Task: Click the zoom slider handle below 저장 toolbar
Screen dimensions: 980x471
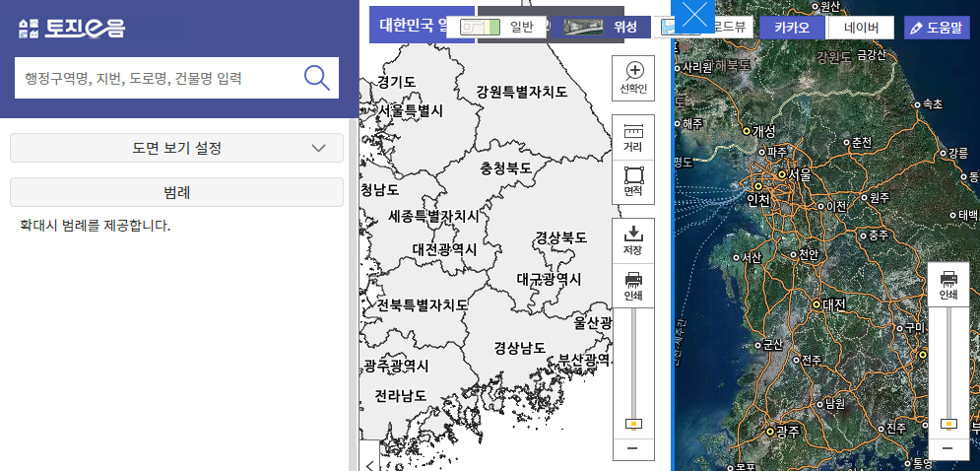Action: point(633,424)
